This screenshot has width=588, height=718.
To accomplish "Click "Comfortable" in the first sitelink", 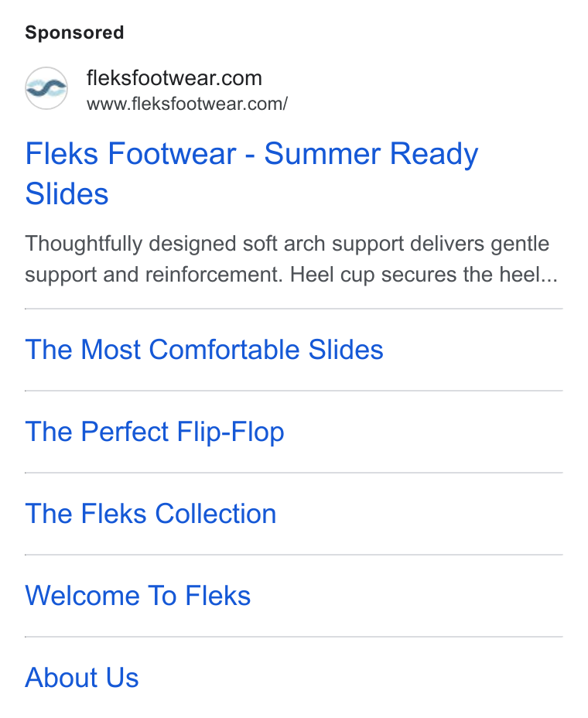I will coord(224,350).
